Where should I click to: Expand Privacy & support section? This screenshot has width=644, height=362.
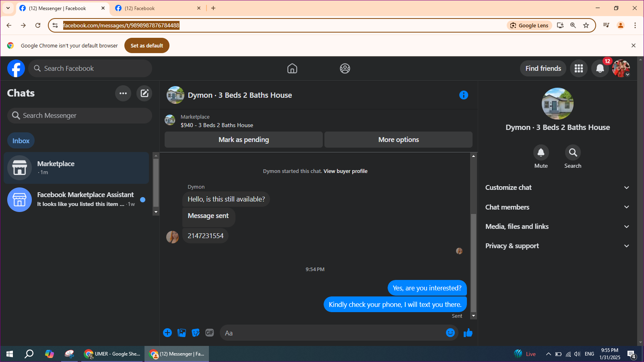(x=557, y=246)
